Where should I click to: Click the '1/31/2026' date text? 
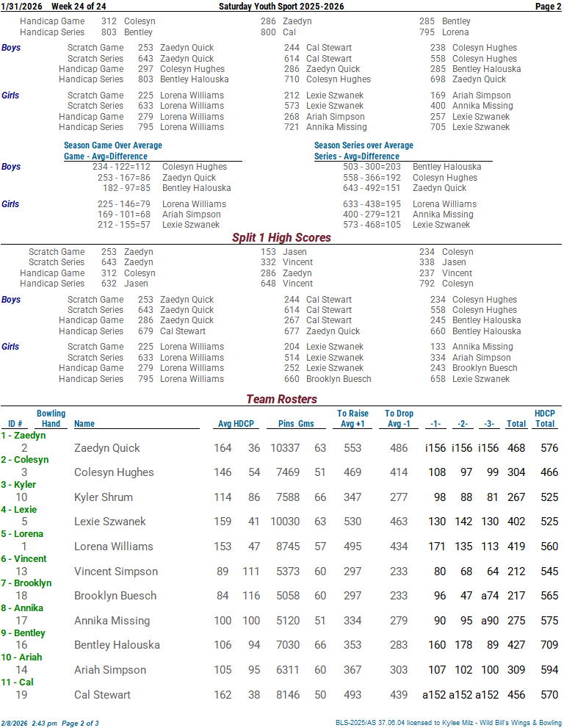pos(22,7)
